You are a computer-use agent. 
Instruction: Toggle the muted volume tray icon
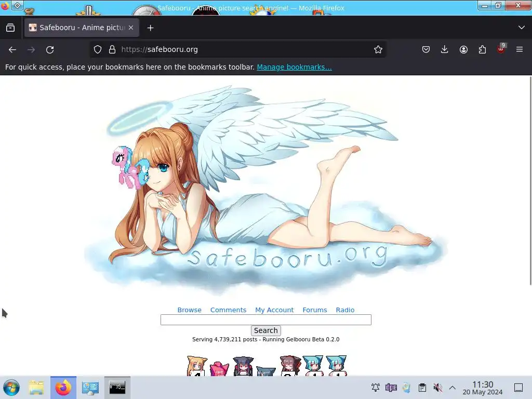(437, 388)
